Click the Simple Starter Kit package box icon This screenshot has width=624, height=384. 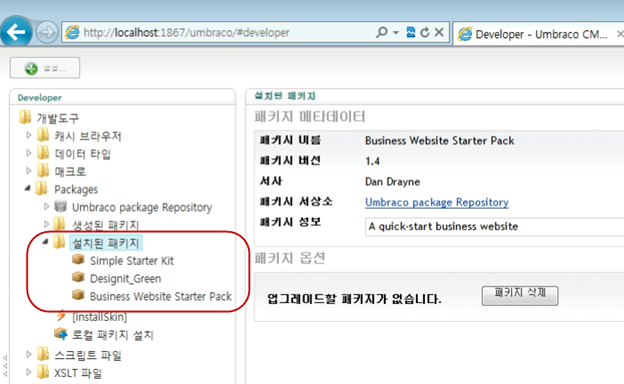coord(78,259)
